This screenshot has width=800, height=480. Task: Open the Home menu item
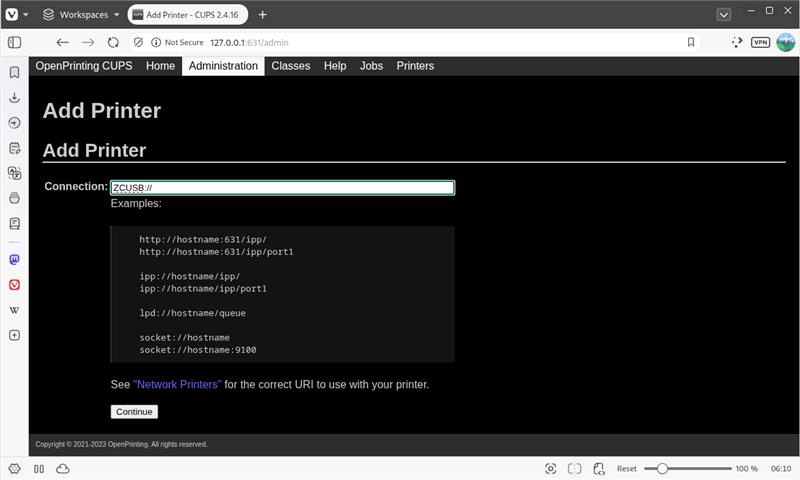[x=160, y=66]
